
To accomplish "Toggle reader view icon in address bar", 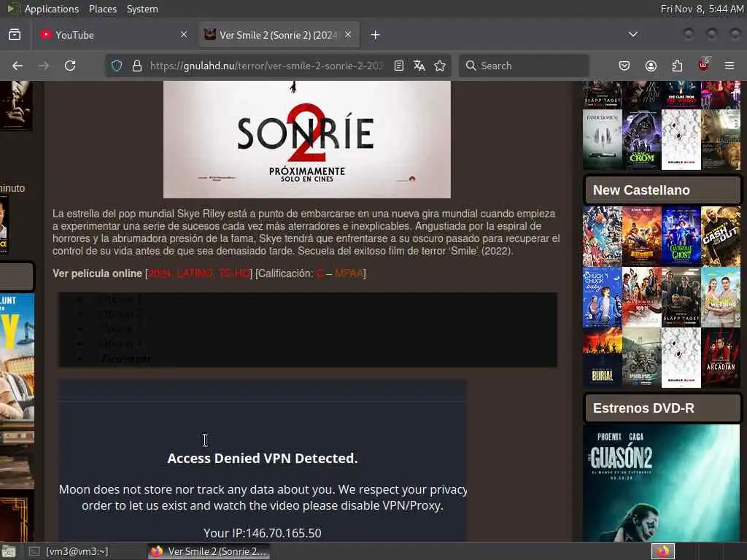I will 399,66.
